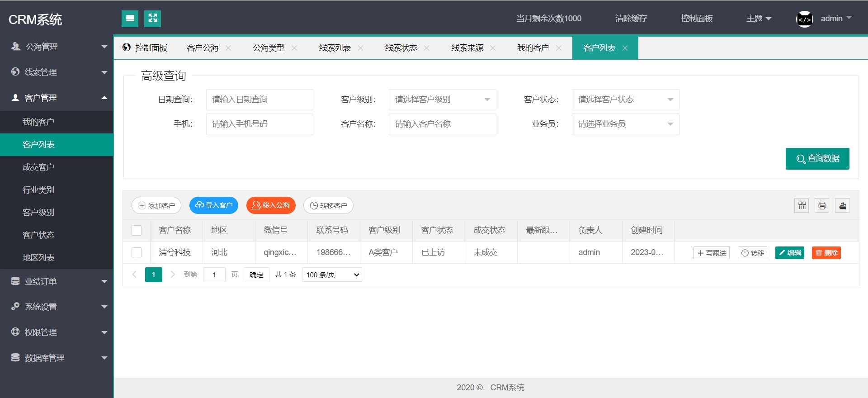Close the 我的客户 tab
Viewport: 868px width, 398px height.
[559, 48]
